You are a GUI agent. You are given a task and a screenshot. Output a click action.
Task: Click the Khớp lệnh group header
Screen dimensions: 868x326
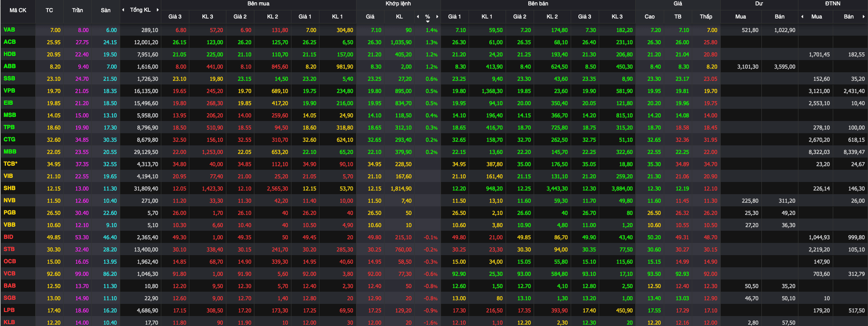click(x=398, y=4)
